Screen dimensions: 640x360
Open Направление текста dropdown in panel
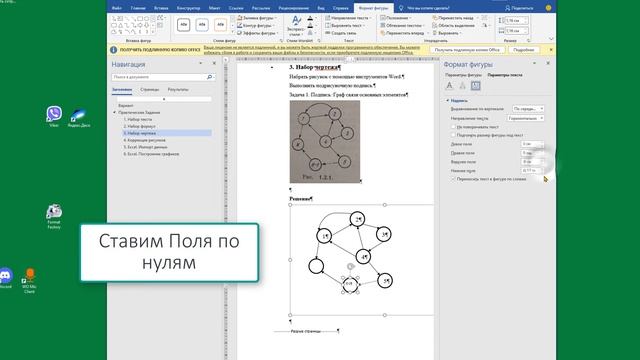526,118
